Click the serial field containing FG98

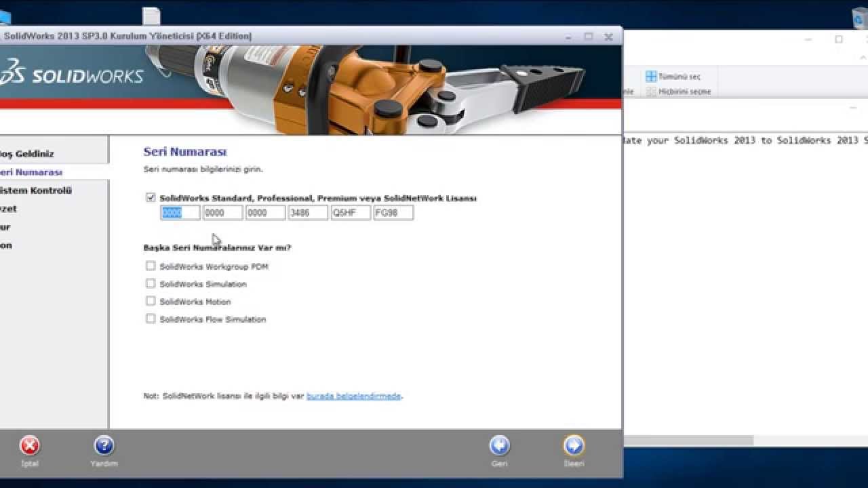coord(393,213)
